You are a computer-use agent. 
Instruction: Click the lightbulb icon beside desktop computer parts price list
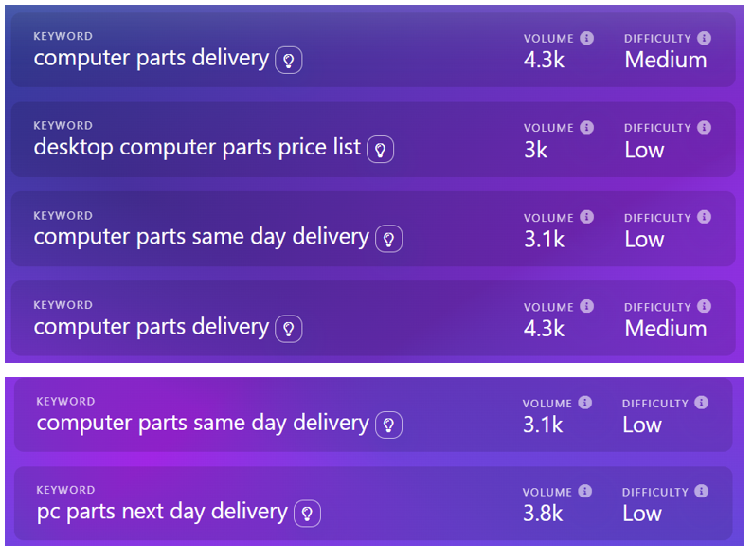coord(381,150)
